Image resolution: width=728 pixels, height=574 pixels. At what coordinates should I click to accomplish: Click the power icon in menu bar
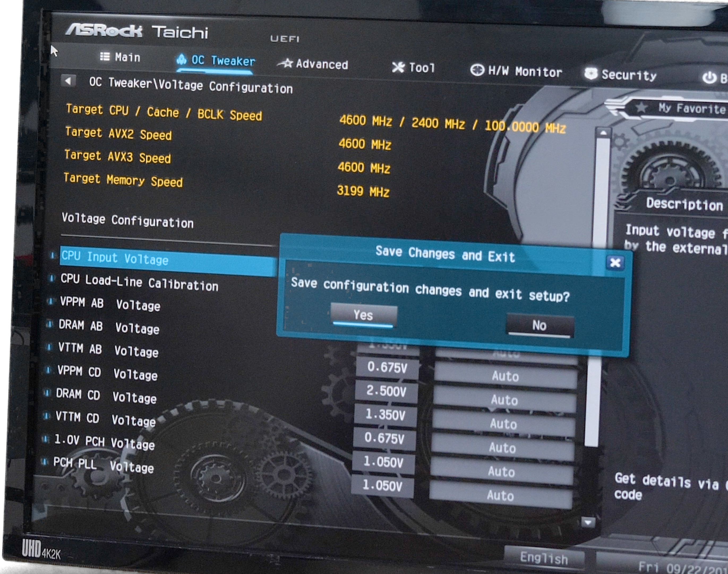click(x=709, y=78)
